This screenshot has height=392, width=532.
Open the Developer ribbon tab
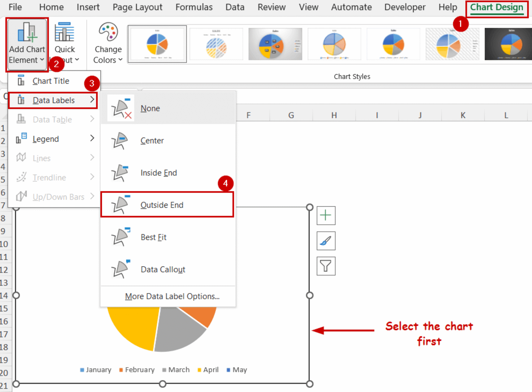[x=404, y=7]
